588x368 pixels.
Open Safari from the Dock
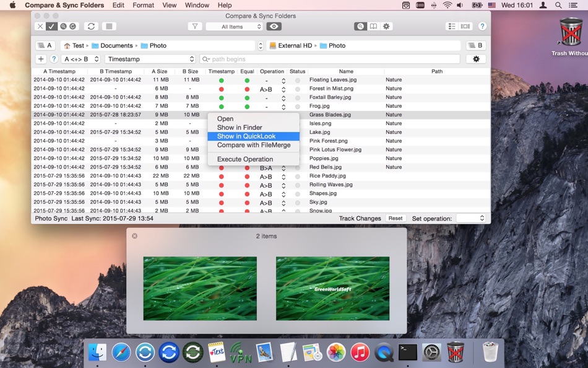121,353
